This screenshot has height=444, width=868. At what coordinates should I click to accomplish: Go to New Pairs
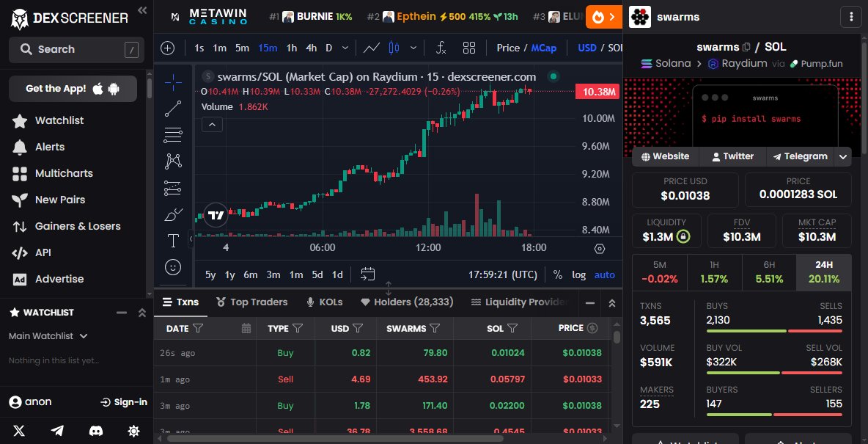click(x=60, y=200)
